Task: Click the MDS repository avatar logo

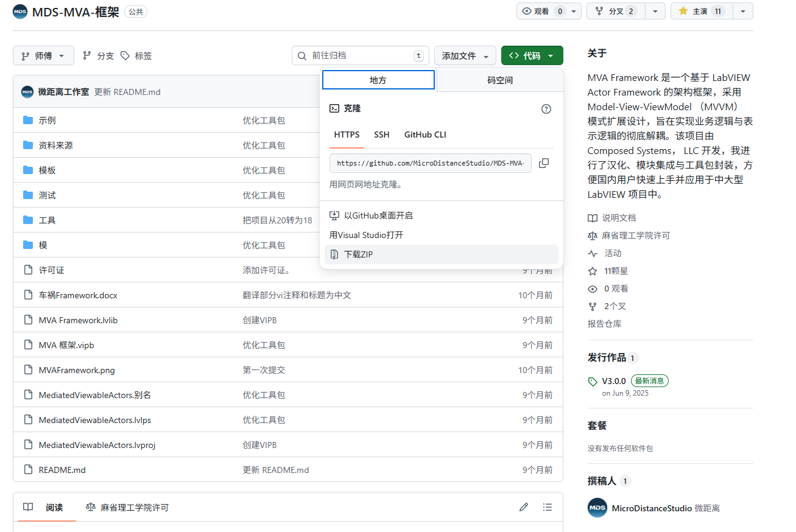Action: [x=20, y=11]
